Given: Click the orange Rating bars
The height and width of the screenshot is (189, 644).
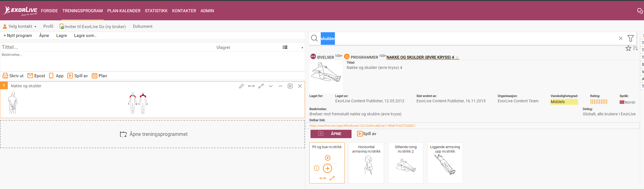Looking at the screenshot, I should 599,102.
